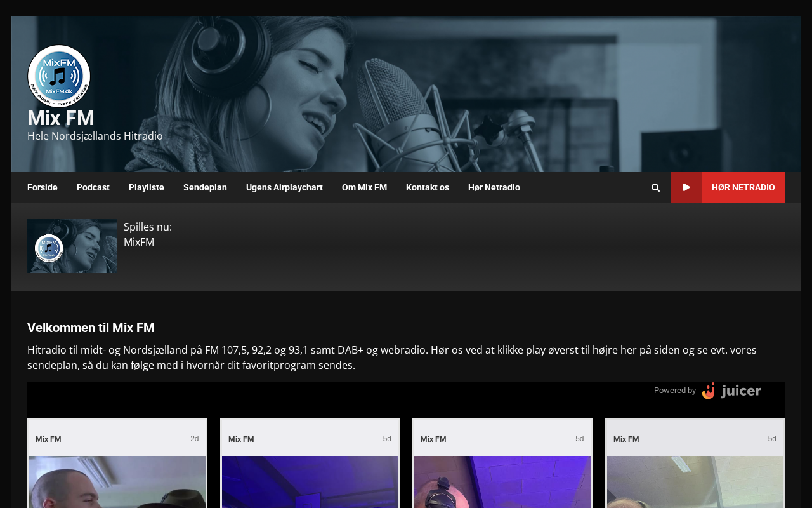
Task: Click the Powered by text link
Action: click(x=674, y=391)
